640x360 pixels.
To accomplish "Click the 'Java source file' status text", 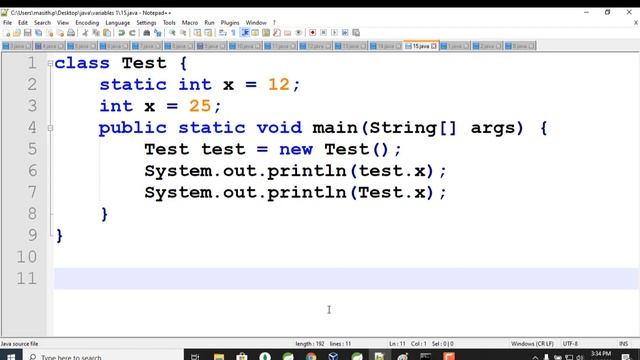I will (20, 344).
